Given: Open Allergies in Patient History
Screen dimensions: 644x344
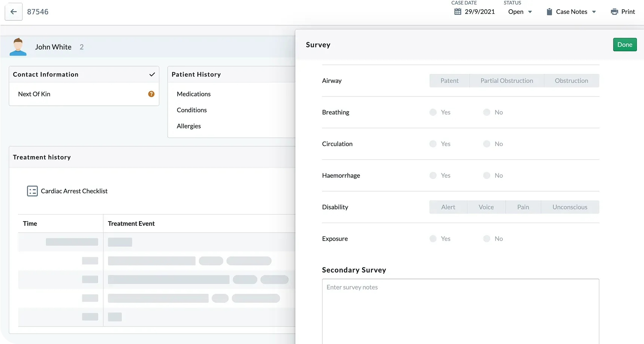Looking at the screenshot, I should (x=189, y=126).
